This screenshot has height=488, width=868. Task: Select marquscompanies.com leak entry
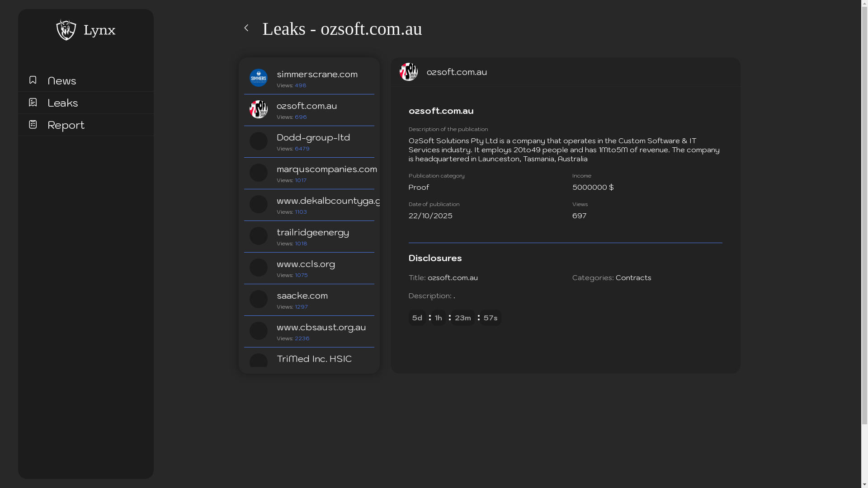click(326, 169)
